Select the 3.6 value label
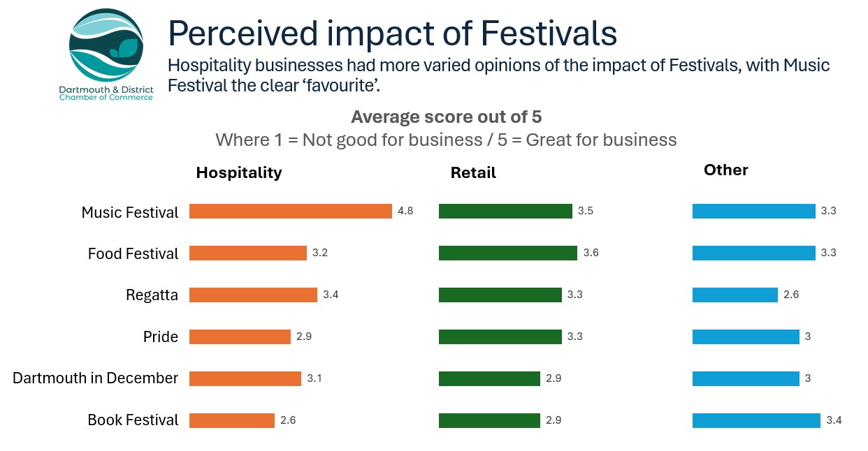 tap(591, 253)
